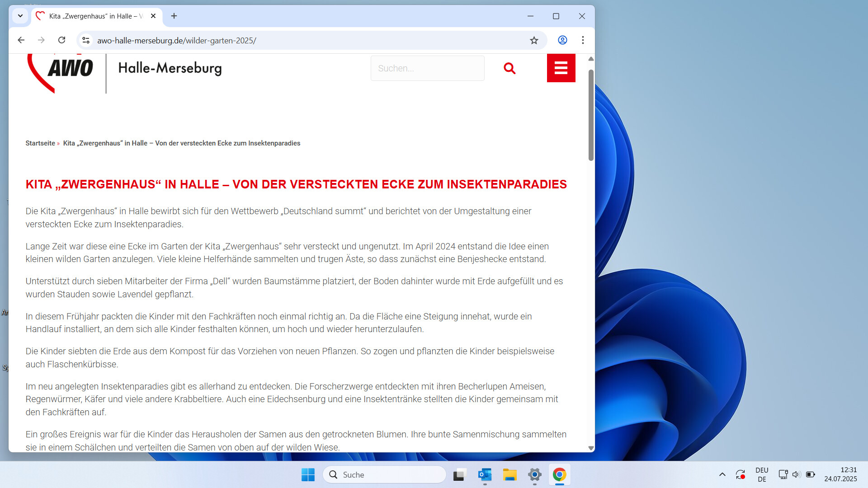Open a new browser tab
Image resolution: width=868 pixels, height=488 pixels.
(x=174, y=16)
